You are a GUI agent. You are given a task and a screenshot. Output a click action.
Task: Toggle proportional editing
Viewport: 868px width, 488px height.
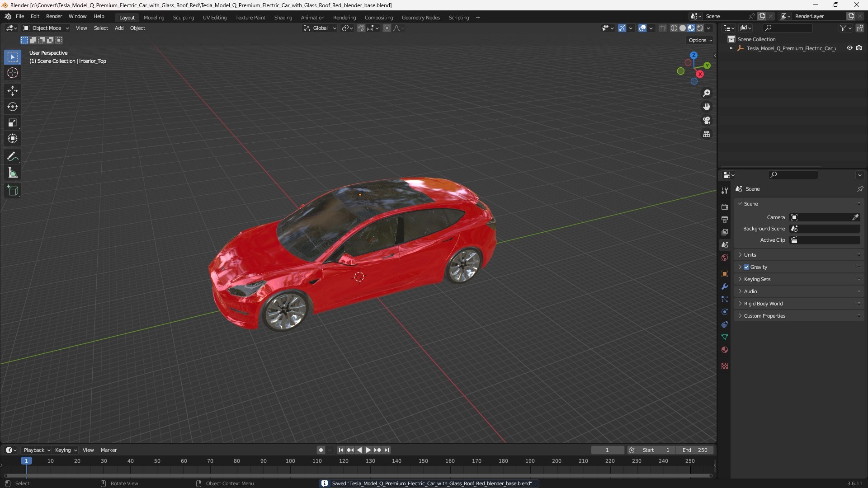click(x=387, y=28)
